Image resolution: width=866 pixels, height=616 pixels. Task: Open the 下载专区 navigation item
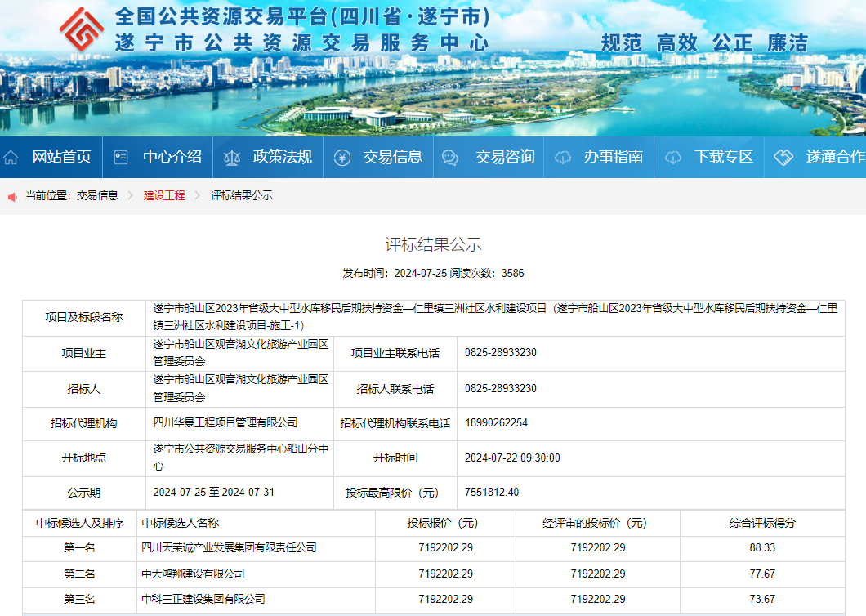pyautogui.click(x=723, y=157)
